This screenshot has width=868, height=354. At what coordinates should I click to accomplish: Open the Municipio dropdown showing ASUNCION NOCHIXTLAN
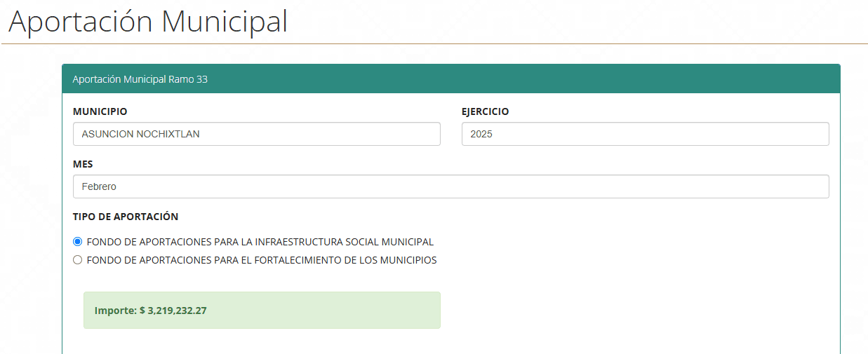[x=256, y=134]
